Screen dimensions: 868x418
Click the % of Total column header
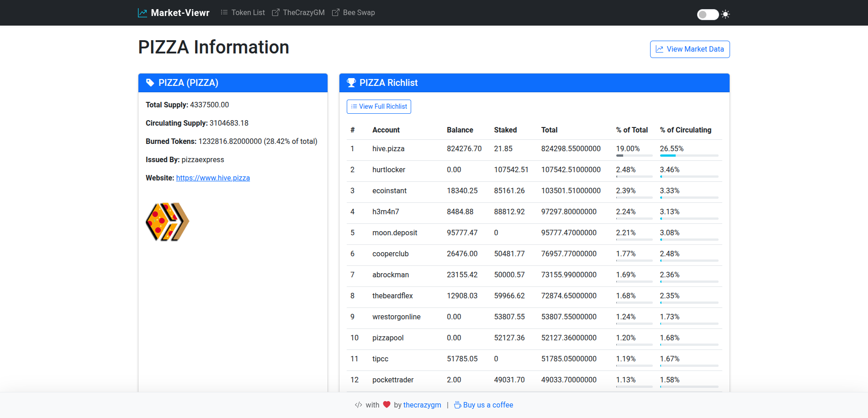point(632,130)
